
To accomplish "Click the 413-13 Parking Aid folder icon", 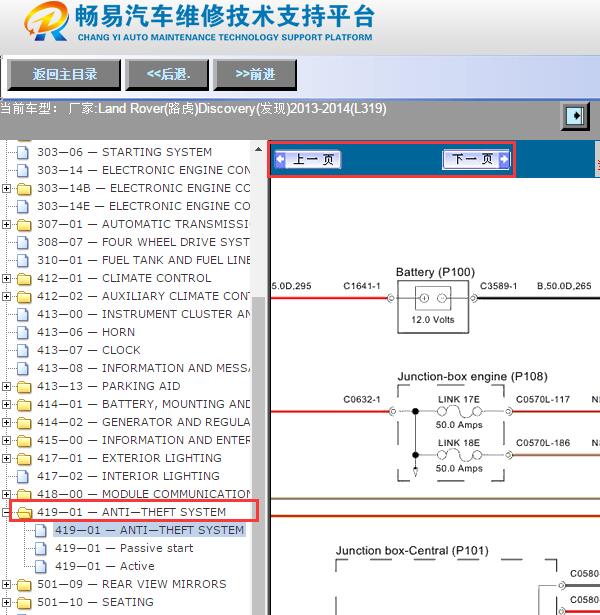I will click(24, 387).
